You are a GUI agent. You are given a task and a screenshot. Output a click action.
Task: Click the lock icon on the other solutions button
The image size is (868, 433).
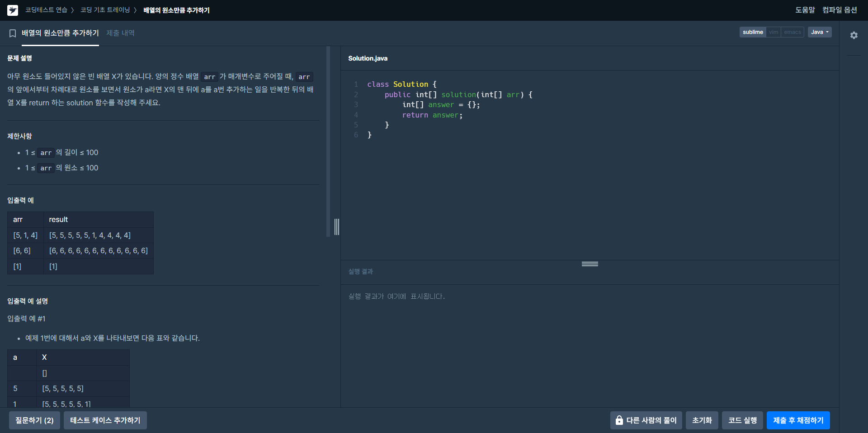coord(619,420)
